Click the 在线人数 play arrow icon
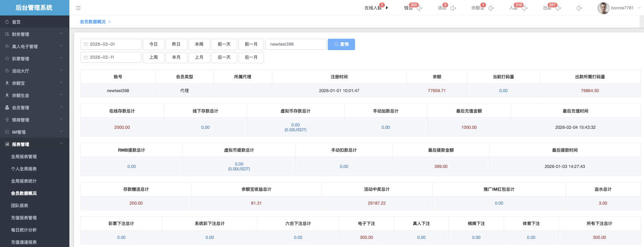This screenshot has height=247, width=644. click(x=387, y=8)
